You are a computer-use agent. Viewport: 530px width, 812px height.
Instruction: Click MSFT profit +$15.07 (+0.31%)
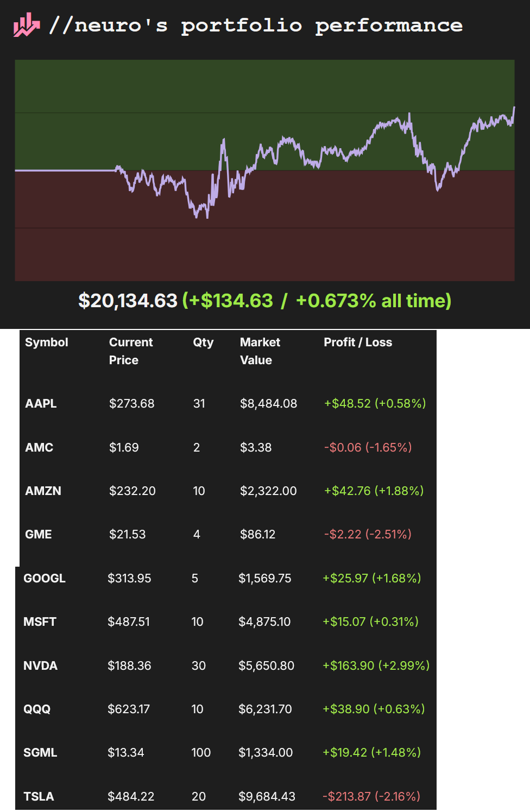tap(370, 622)
